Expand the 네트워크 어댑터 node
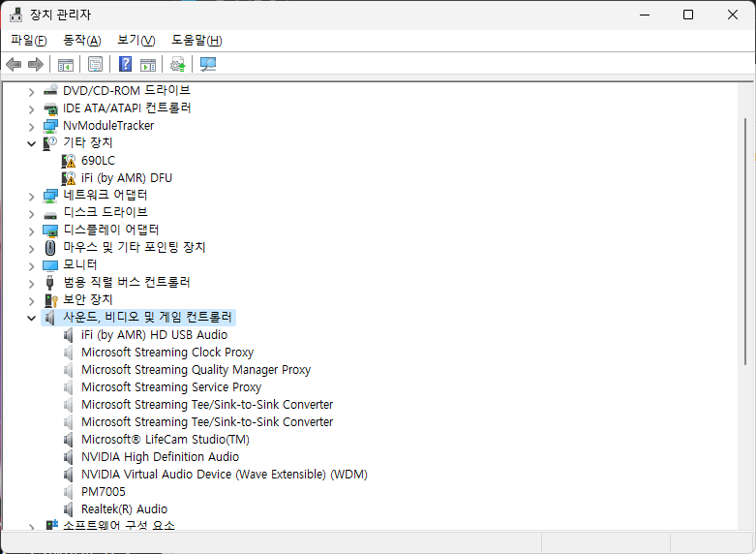The width and height of the screenshot is (756, 554). click(31, 197)
